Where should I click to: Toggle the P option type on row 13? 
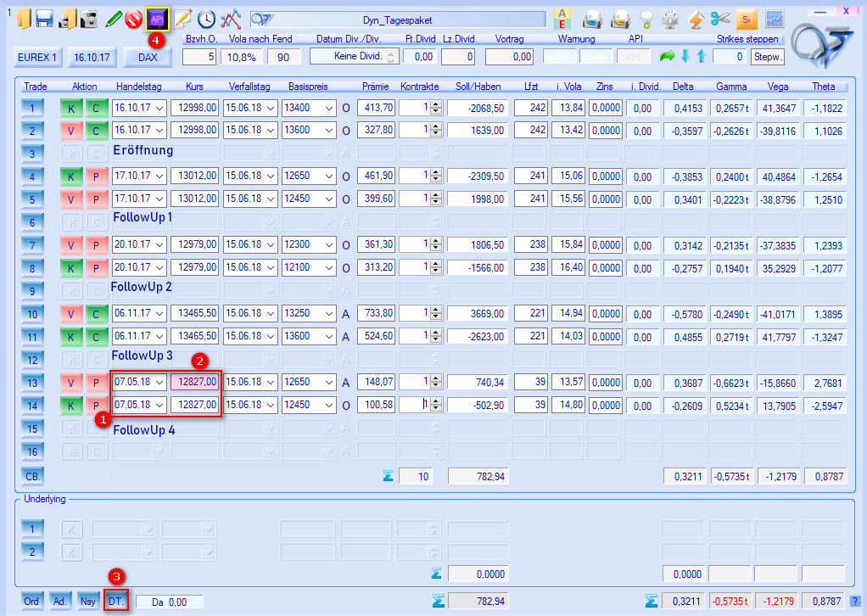(96, 383)
